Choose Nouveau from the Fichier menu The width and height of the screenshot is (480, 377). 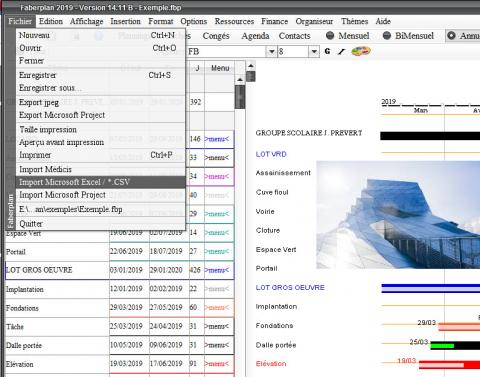point(100,35)
